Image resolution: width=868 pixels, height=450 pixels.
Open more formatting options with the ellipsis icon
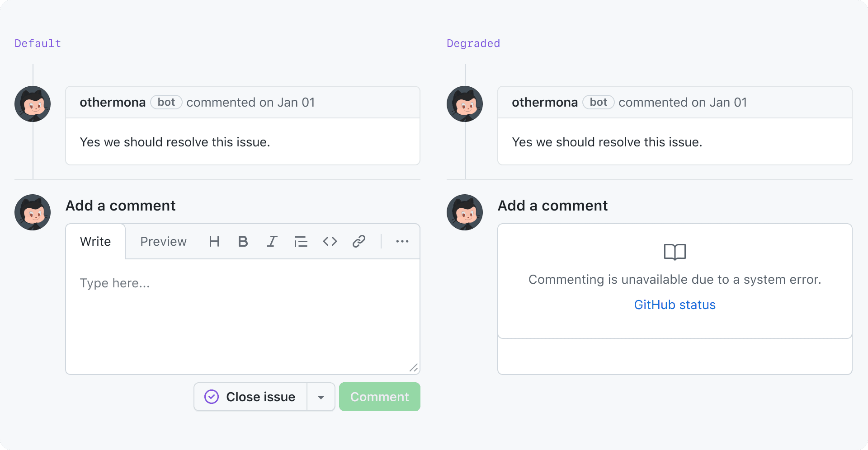pos(402,241)
